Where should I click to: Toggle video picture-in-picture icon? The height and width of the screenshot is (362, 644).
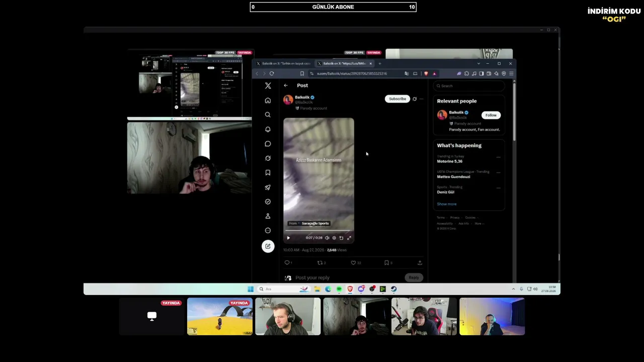coord(341,238)
